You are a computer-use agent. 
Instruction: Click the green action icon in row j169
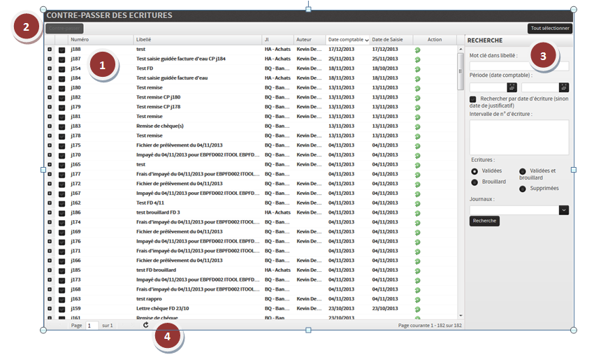[417, 233]
